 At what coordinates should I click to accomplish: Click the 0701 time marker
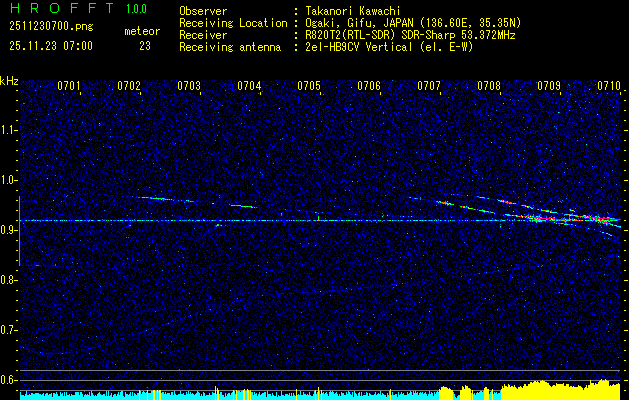click(x=69, y=87)
